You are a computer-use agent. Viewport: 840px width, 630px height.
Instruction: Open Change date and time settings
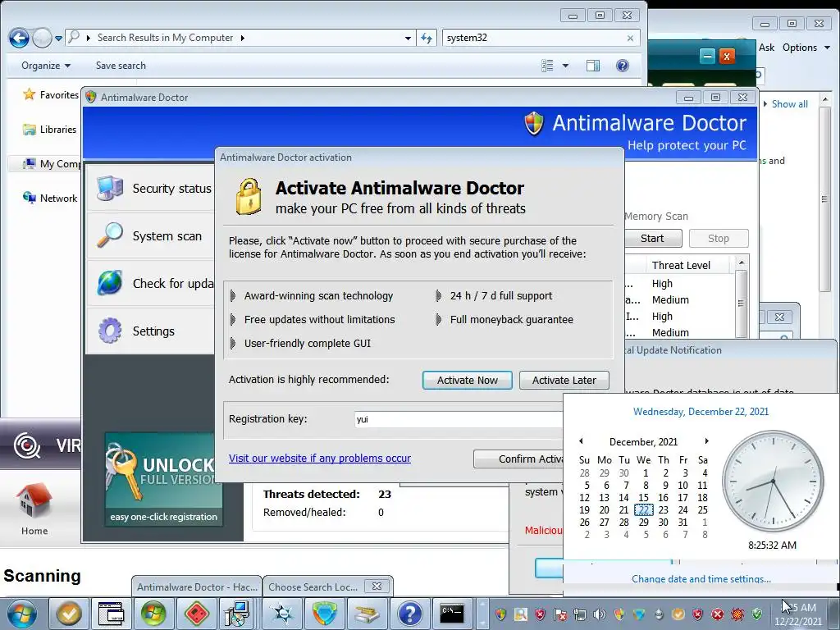click(x=701, y=578)
